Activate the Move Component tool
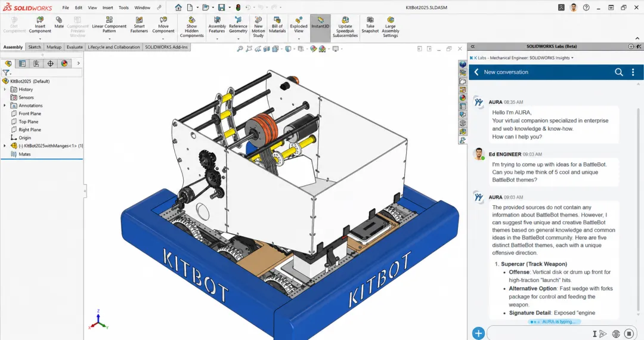This screenshot has height=340, width=644. pos(163,26)
